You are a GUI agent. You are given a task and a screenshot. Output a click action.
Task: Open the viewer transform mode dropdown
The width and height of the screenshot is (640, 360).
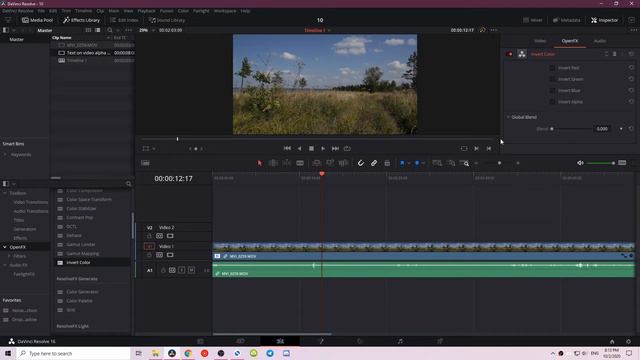153,149
